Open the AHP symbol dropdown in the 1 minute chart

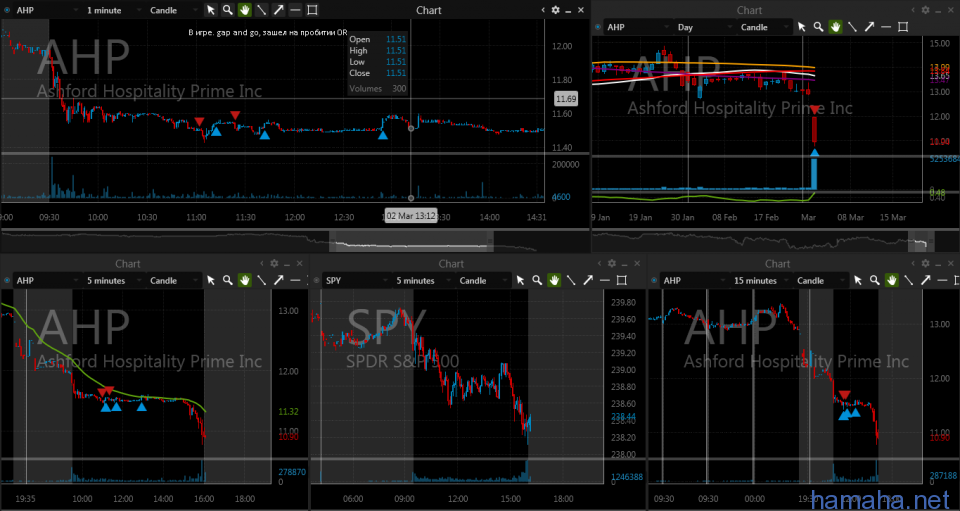46,10
